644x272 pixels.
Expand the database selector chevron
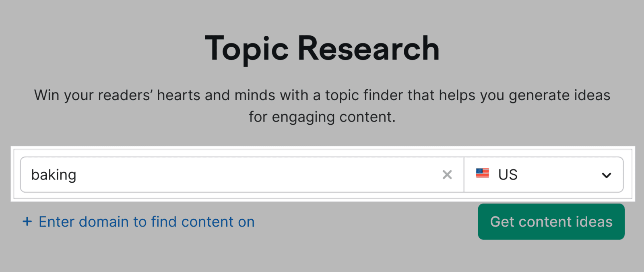[606, 175]
